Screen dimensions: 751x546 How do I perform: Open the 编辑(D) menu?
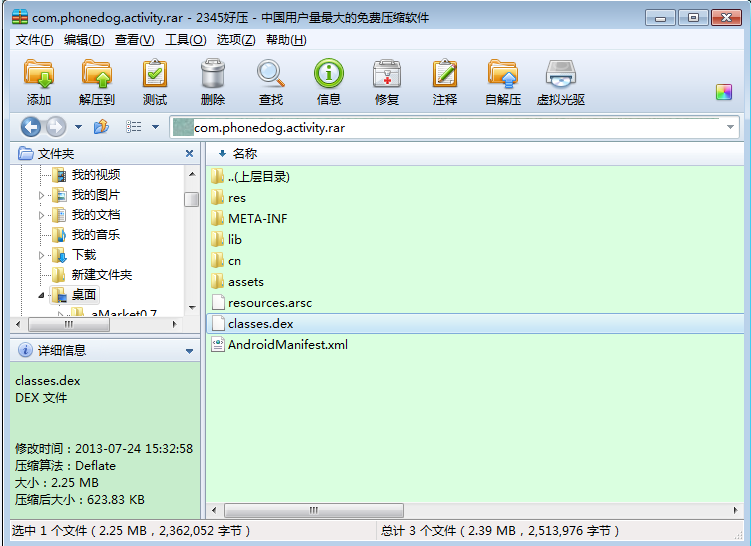[x=84, y=40]
